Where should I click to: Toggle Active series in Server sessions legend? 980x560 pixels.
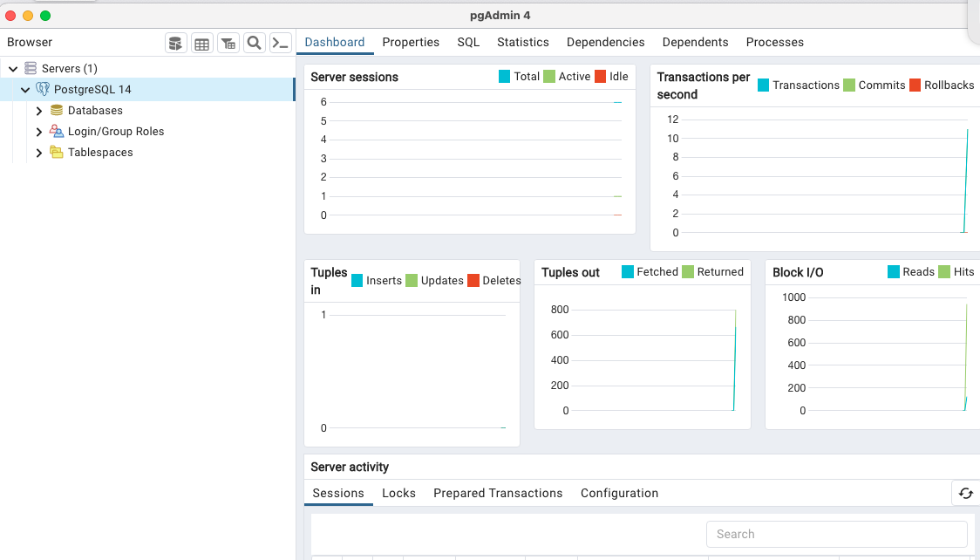(x=548, y=77)
